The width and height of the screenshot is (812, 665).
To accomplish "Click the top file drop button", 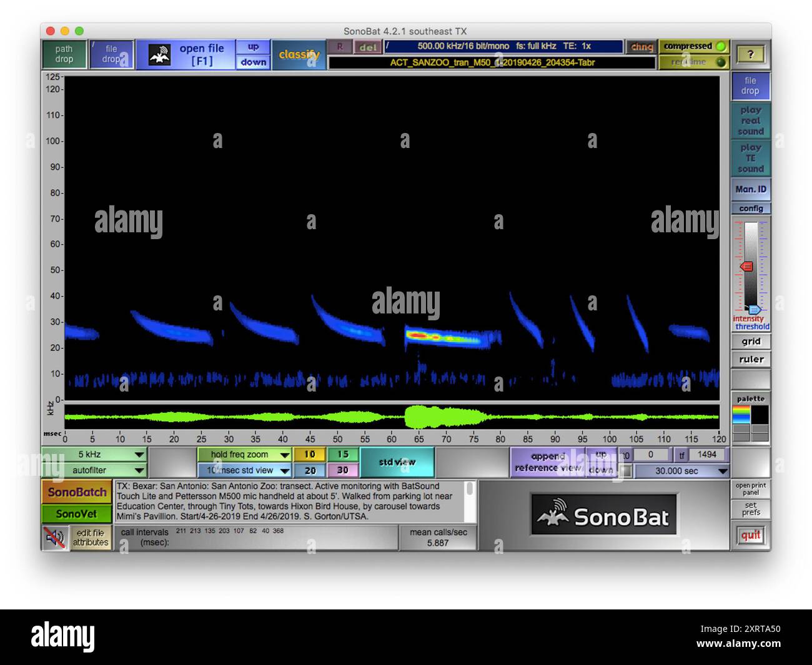I will click(111, 54).
